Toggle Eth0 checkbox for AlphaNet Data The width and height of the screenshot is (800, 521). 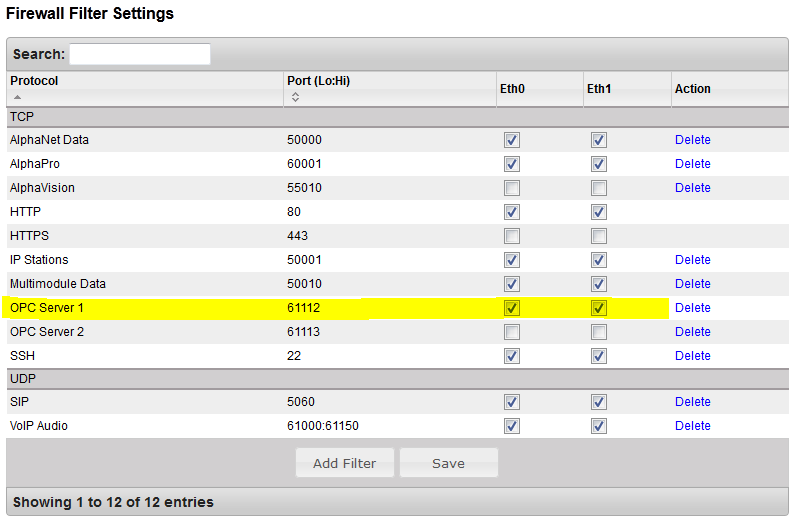point(512,140)
